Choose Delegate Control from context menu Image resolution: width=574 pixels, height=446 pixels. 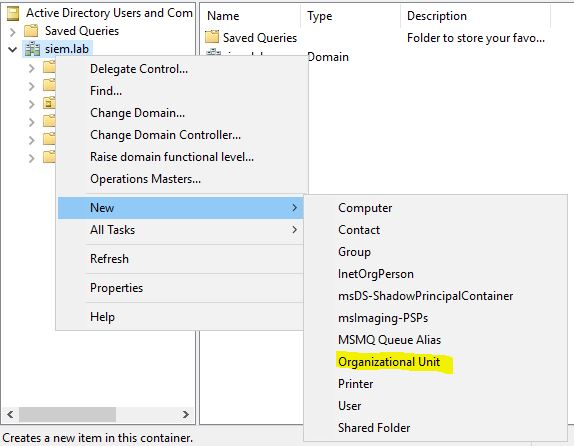coord(139,69)
